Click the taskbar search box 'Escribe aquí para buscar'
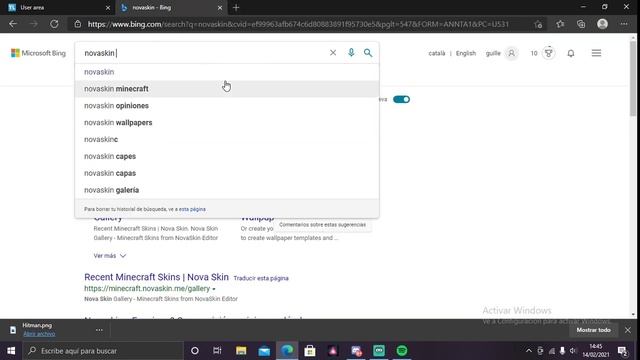The height and width of the screenshot is (360, 640). point(103,351)
